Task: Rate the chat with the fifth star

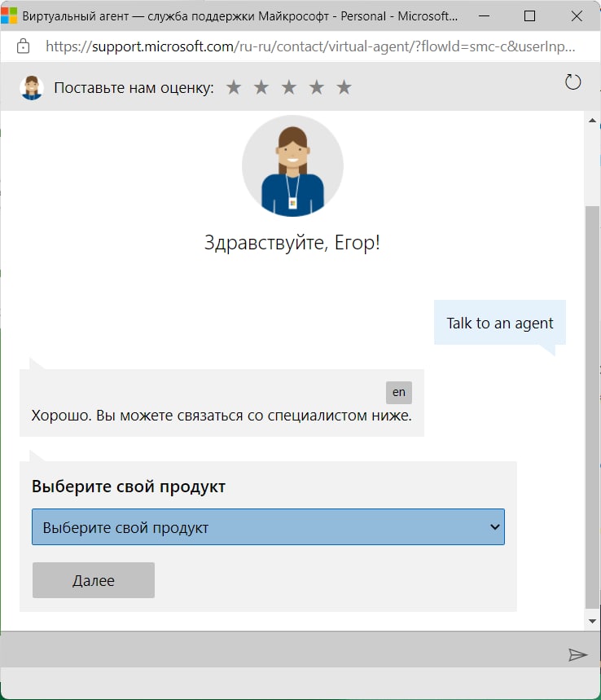Action: pyautogui.click(x=344, y=87)
